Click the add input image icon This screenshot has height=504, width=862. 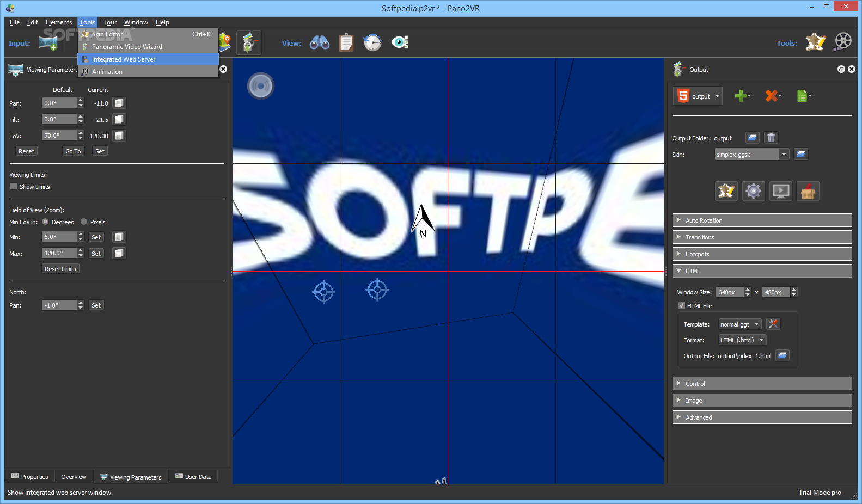pyautogui.click(x=48, y=42)
